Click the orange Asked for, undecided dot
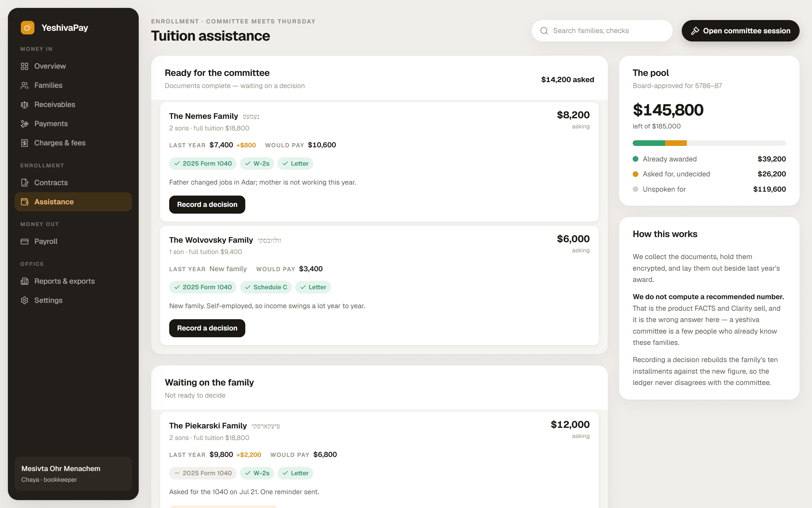This screenshot has width=812, height=508. (x=636, y=174)
